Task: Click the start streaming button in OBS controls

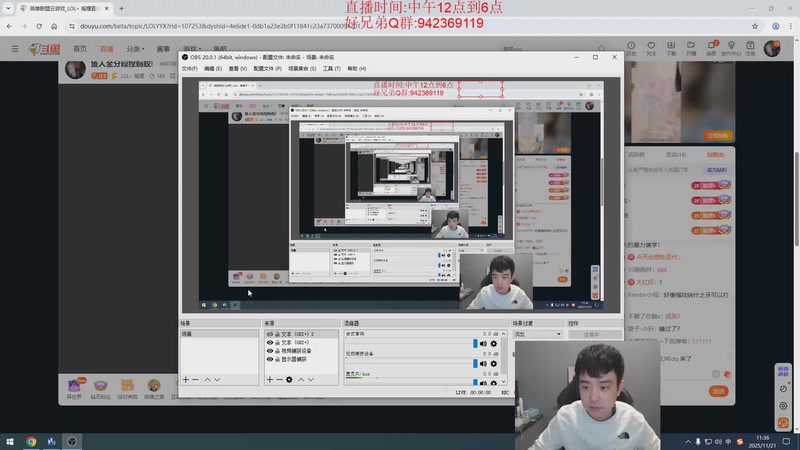Action: coord(594,335)
